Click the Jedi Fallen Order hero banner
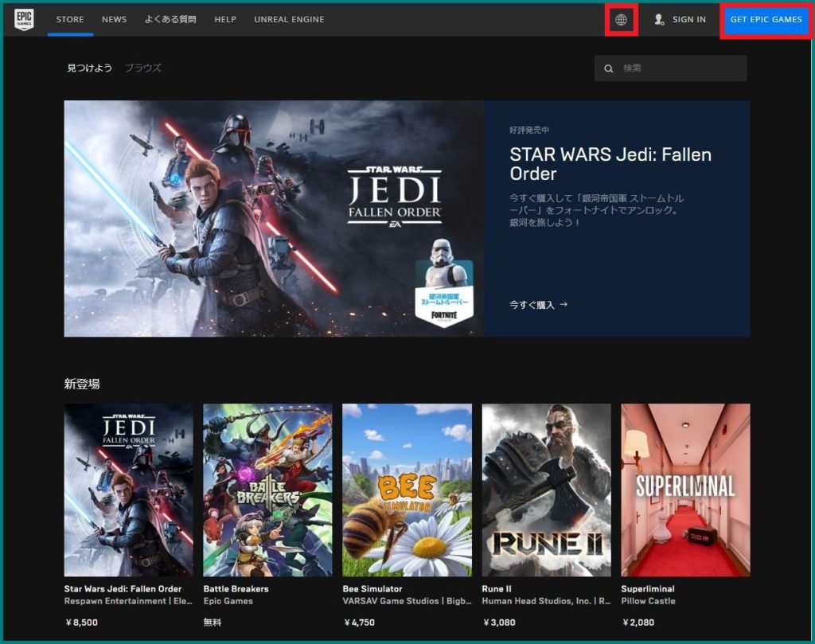Image resolution: width=815 pixels, height=644 pixels. (x=274, y=218)
